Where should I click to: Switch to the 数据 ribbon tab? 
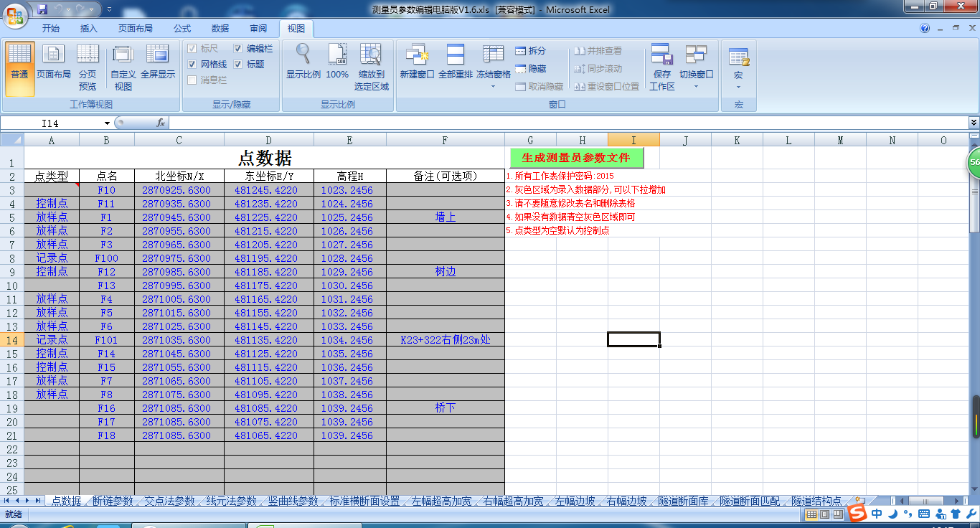pos(220,28)
